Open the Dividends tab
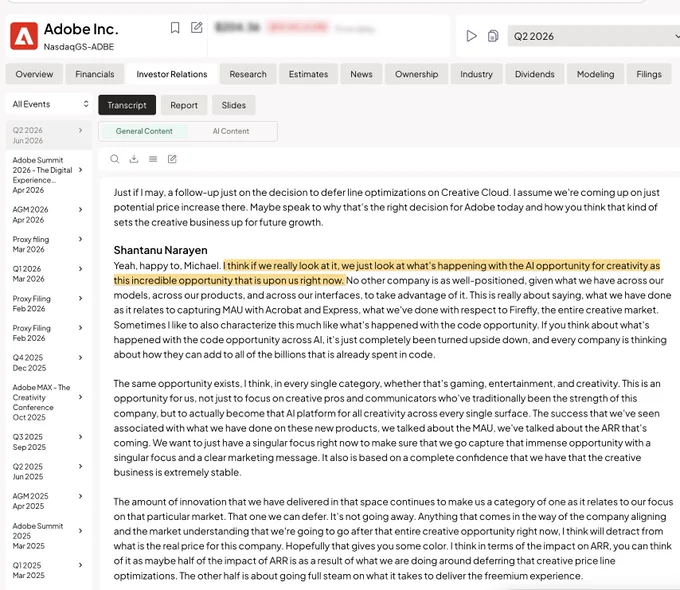Image resolution: width=680 pixels, height=590 pixels. (535, 74)
